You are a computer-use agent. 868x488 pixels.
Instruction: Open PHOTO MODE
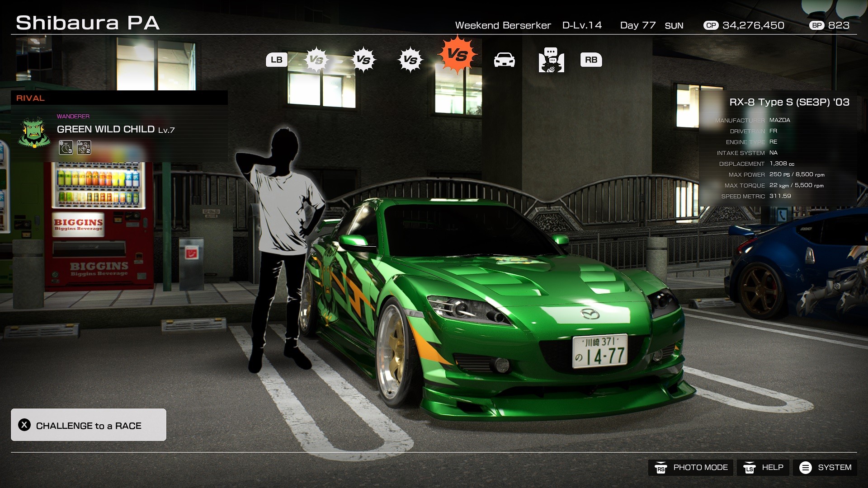[690, 468]
